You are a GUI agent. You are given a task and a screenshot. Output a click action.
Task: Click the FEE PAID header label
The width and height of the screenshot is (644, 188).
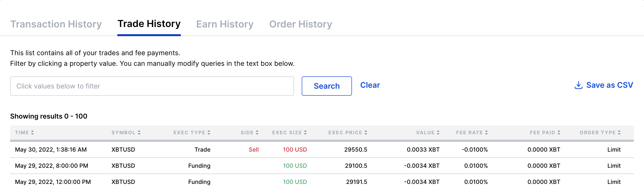click(x=543, y=133)
